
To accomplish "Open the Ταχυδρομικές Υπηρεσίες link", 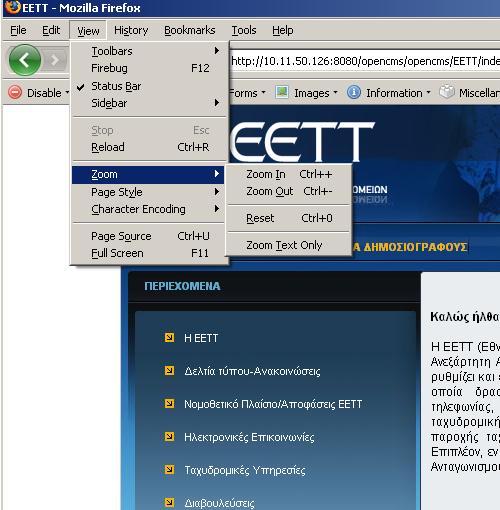I will (x=245, y=470).
